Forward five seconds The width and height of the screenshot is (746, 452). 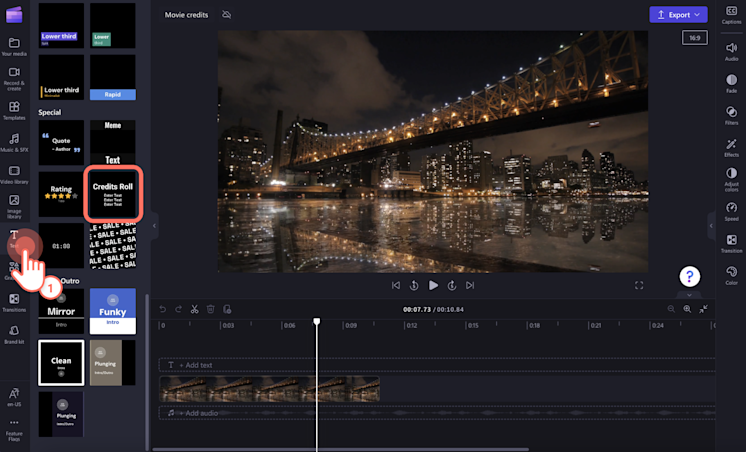tap(452, 285)
